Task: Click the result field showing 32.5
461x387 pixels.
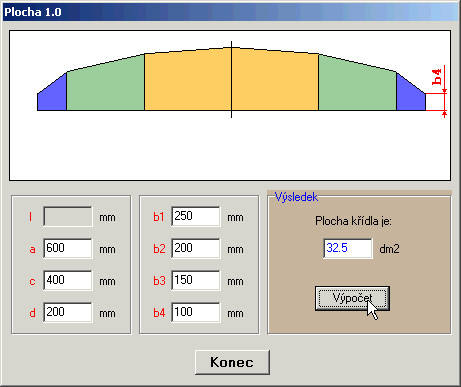Action: 348,248
